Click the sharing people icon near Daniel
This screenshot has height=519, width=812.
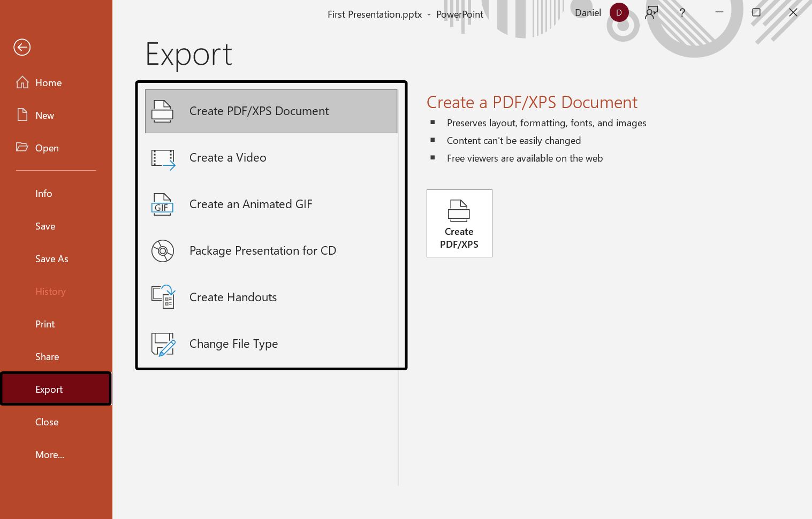[x=651, y=12]
